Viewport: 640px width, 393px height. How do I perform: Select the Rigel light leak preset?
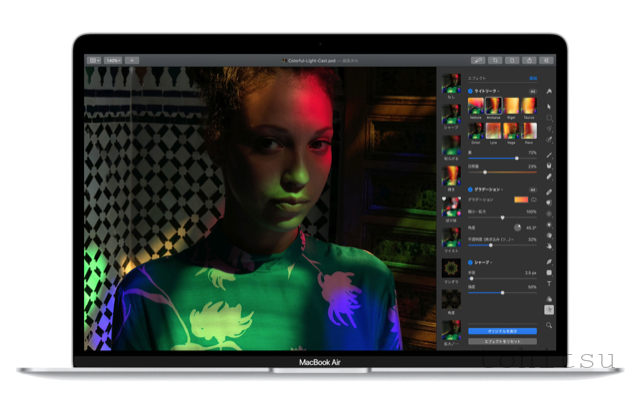pos(511,106)
